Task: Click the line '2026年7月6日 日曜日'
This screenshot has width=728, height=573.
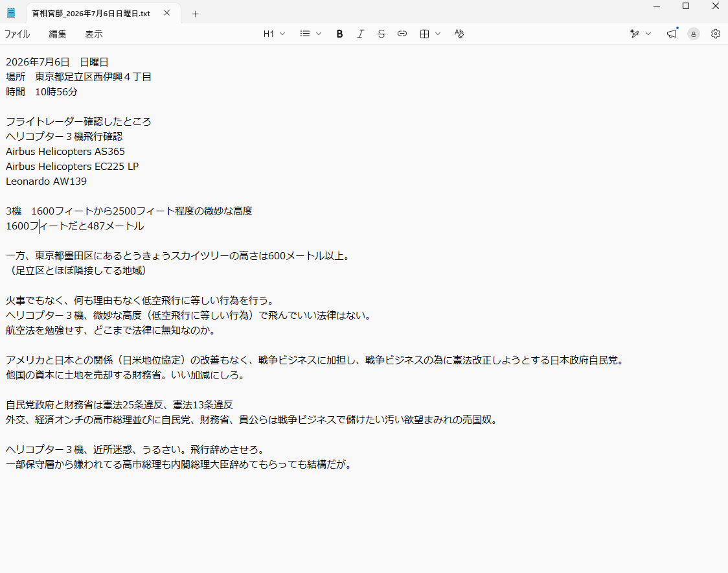Action: [57, 62]
